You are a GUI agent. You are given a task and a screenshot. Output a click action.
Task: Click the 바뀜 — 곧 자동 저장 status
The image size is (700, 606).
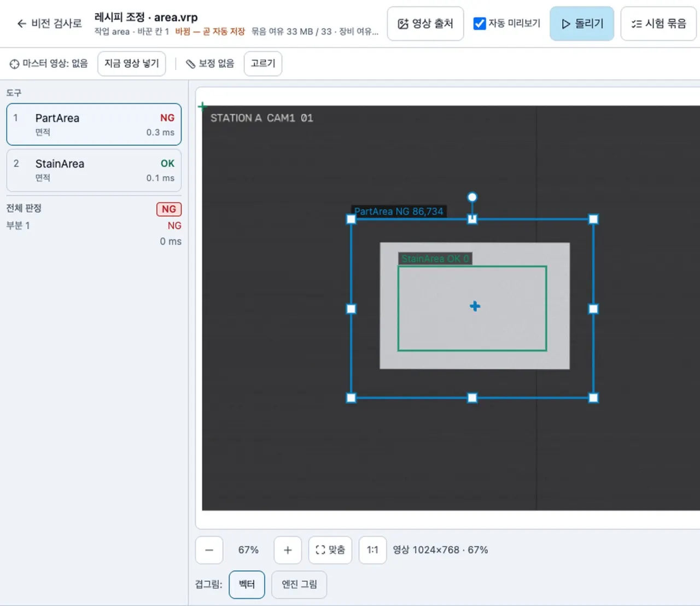click(x=210, y=32)
